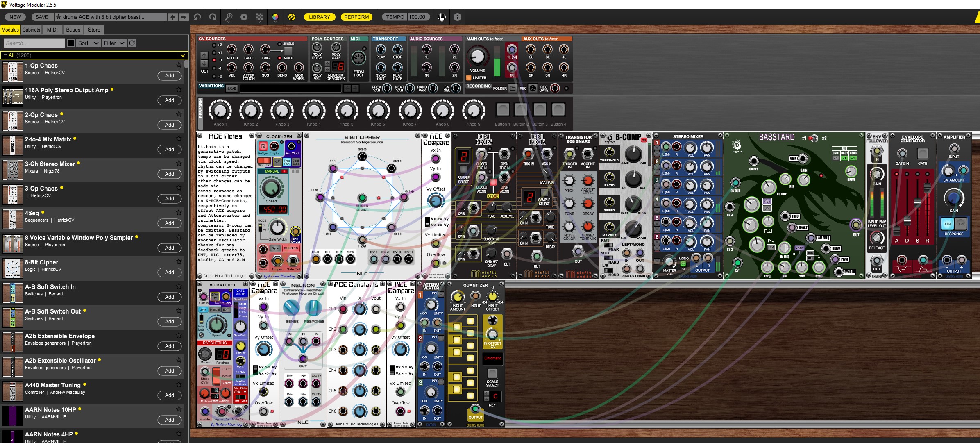Open the Store tab
The height and width of the screenshot is (443, 980).
(94, 30)
